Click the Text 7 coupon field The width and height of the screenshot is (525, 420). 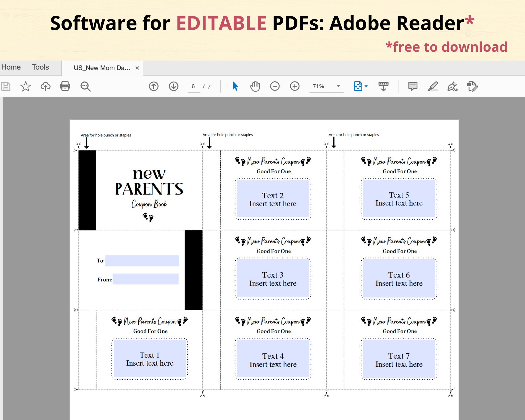399,359
